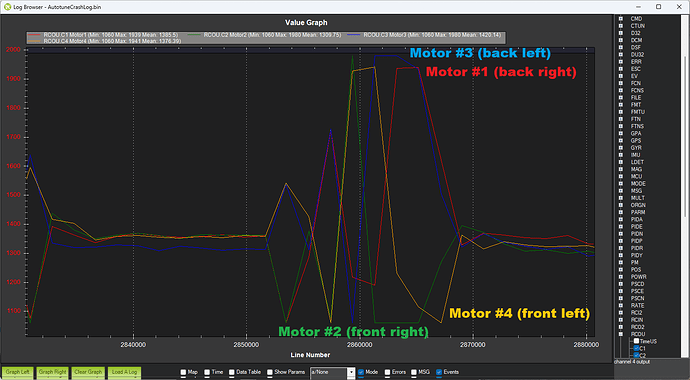Screen dimensions: 690x380
Task: Select the DU32 entry in the tree
Action: 637,55
